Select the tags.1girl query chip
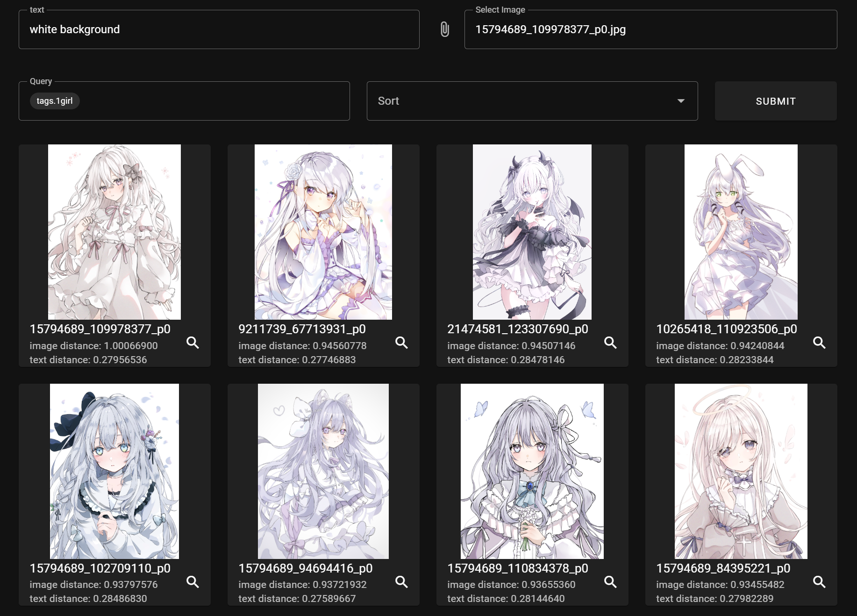The height and width of the screenshot is (616, 857). point(55,101)
